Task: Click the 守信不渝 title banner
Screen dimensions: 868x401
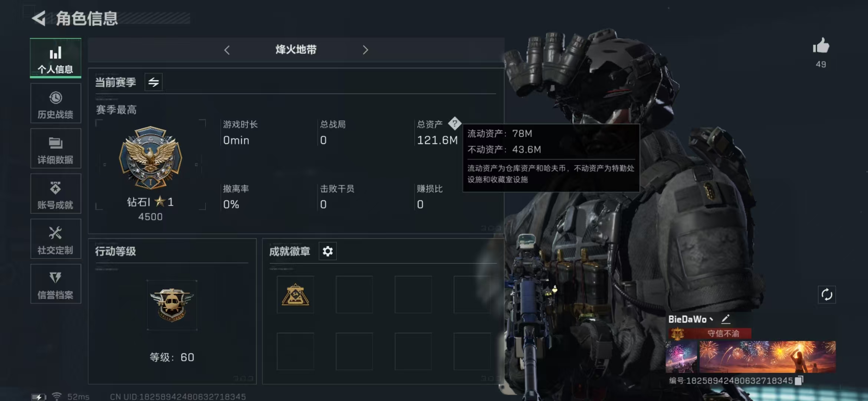Action: point(710,333)
